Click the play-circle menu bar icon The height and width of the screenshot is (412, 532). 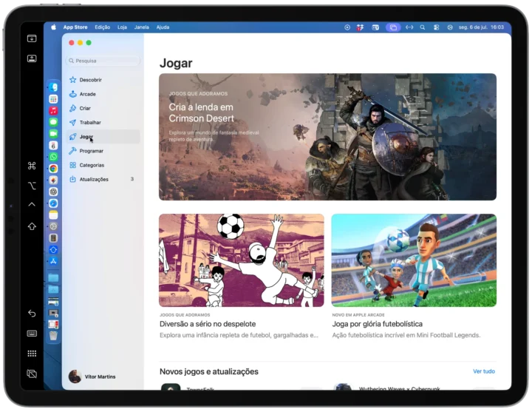tap(347, 27)
